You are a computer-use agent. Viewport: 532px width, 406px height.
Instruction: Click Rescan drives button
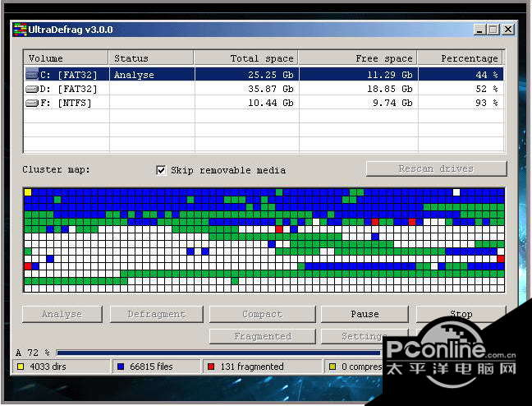click(436, 168)
